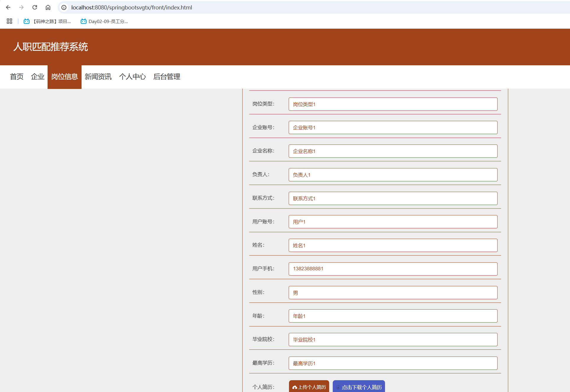This screenshot has height=392, width=570.
Task: Open the apps grid icon in bookmarks bar
Action: 9,21
